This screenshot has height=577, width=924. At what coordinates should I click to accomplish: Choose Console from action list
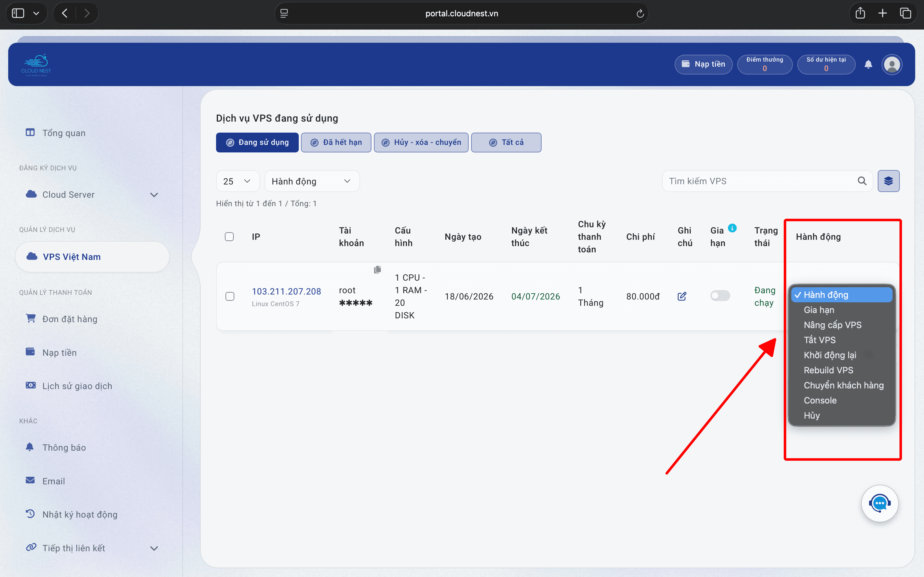[842, 400]
